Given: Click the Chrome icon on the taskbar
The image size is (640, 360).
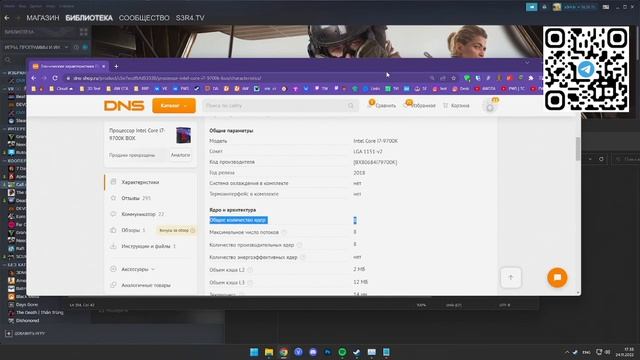Looking at the screenshot, I should tap(283, 352).
